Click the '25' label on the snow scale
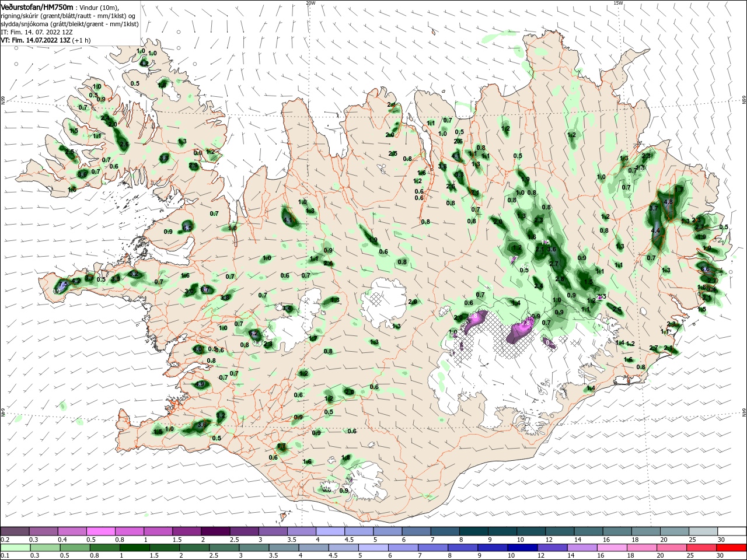 point(692,540)
